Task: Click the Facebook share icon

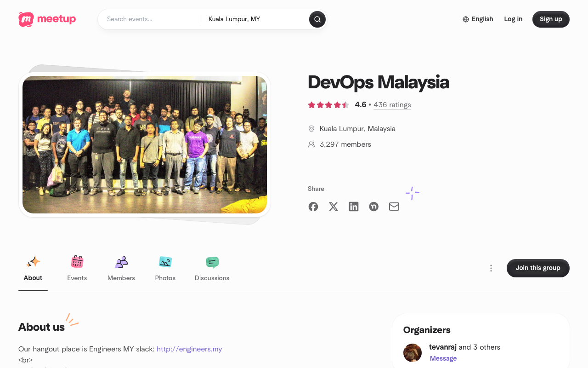Action: tap(313, 207)
